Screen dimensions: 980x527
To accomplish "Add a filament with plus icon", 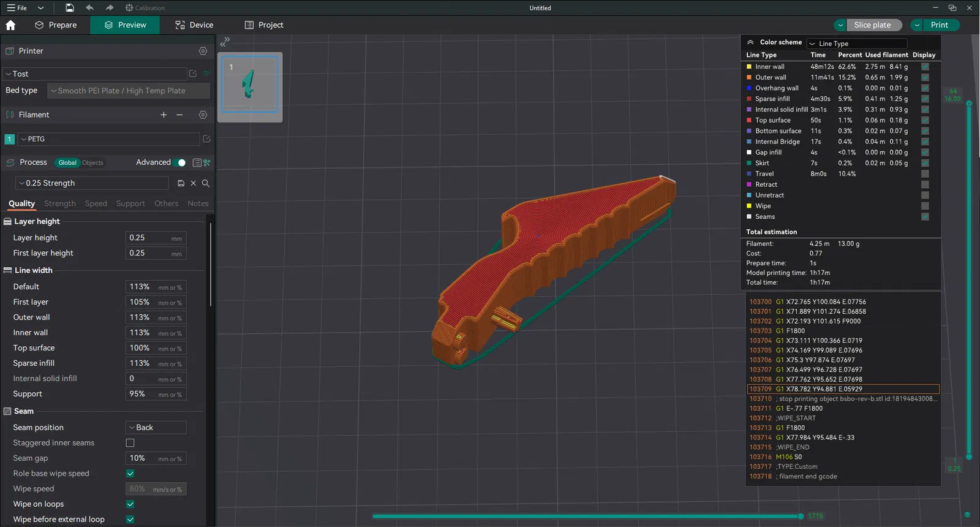I will coord(164,115).
